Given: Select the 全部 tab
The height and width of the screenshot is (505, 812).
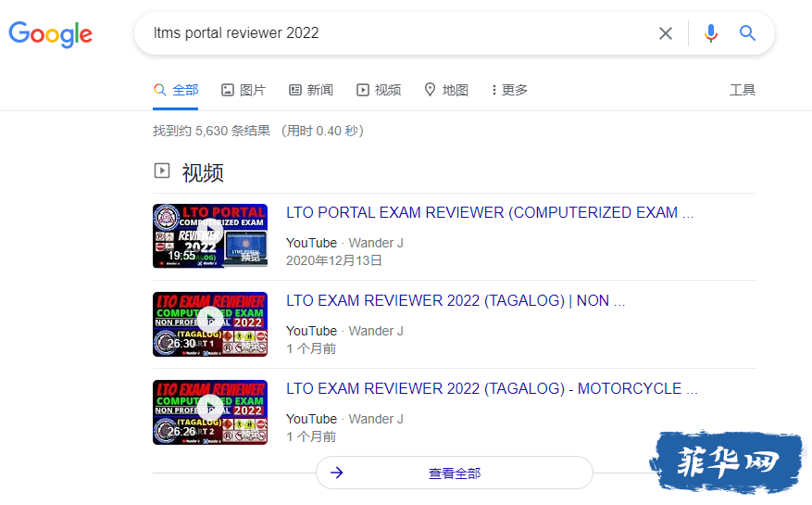Looking at the screenshot, I should click(176, 90).
